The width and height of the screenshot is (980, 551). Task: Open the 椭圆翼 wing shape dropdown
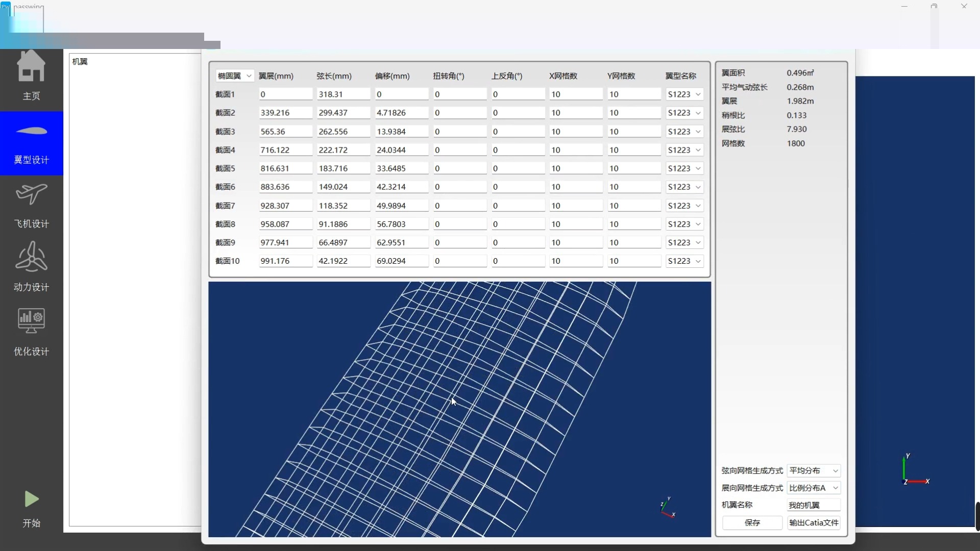234,76
